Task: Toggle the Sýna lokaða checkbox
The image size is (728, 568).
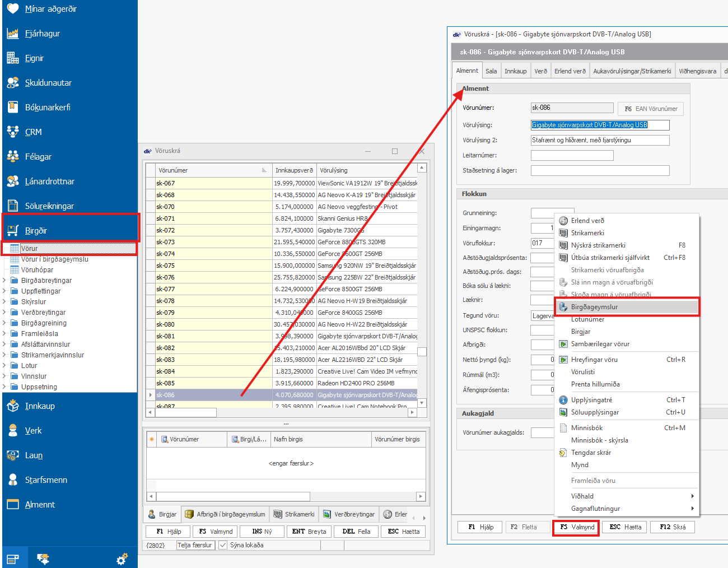Action: point(223,545)
